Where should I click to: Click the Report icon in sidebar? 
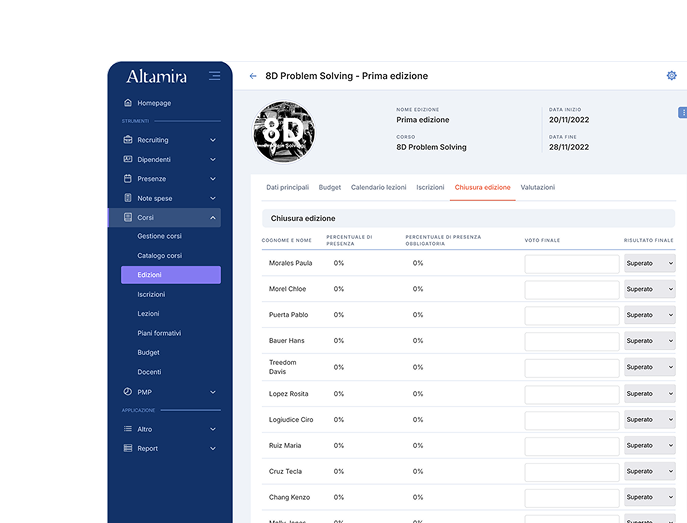(x=128, y=448)
